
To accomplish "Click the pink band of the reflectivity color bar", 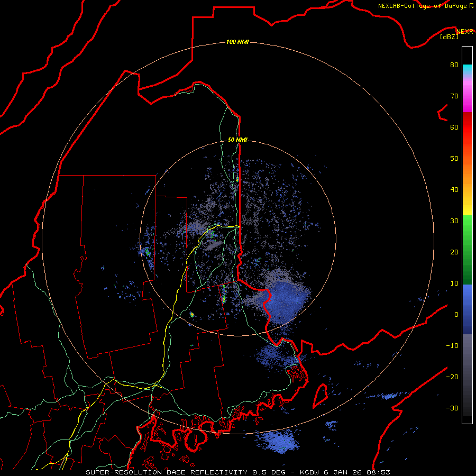I will click(x=467, y=94).
